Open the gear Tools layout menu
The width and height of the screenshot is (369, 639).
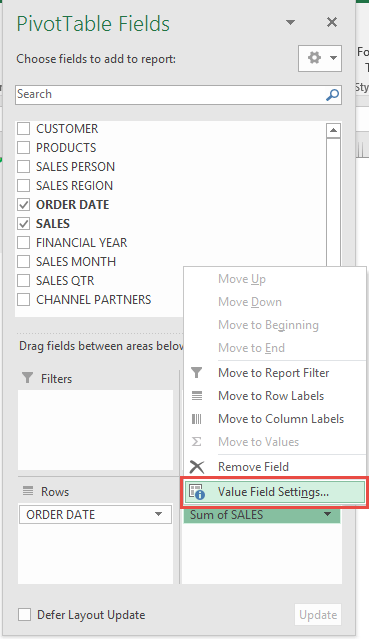coord(320,59)
